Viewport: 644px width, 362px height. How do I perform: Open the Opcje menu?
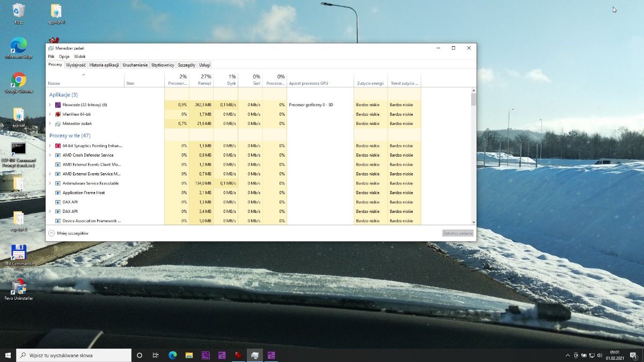click(64, 56)
